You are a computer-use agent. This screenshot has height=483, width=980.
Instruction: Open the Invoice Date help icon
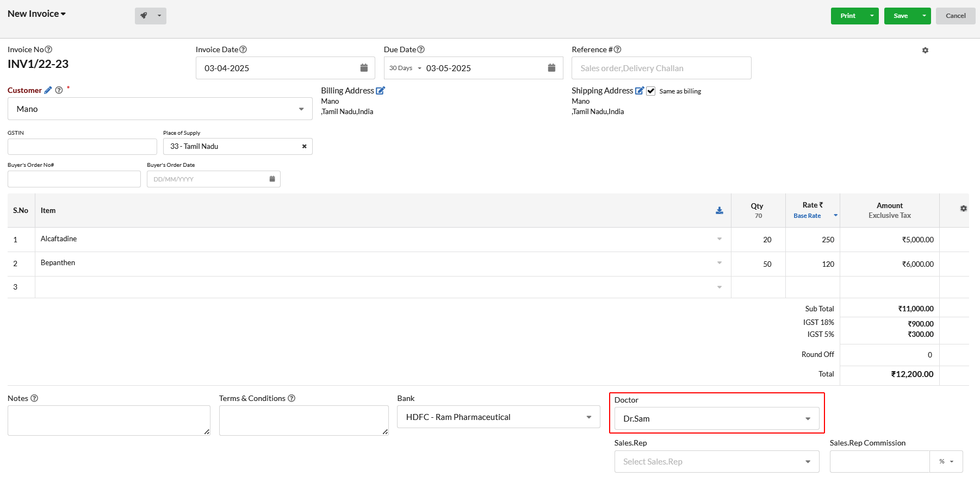click(243, 49)
